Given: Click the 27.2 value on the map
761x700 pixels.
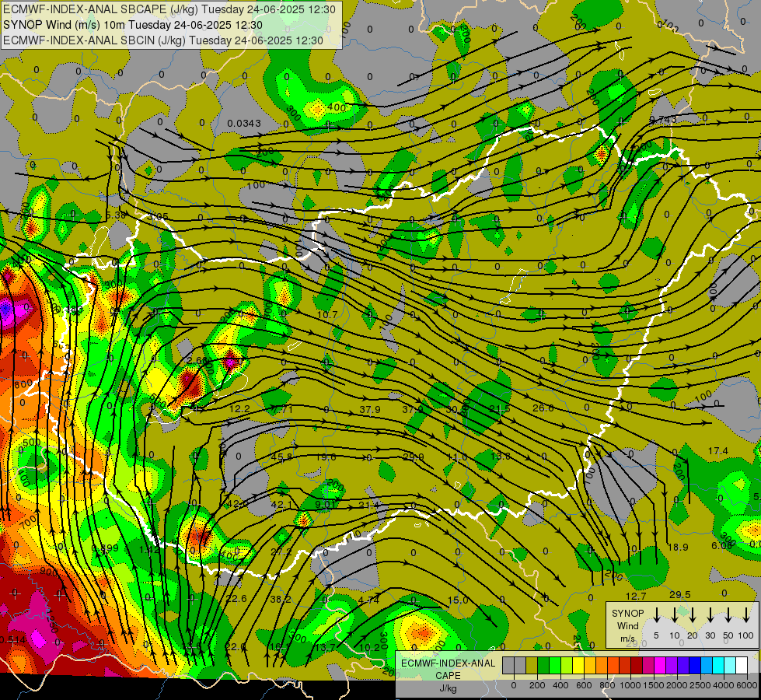Looking at the screenshot, I should coord(281,552).
